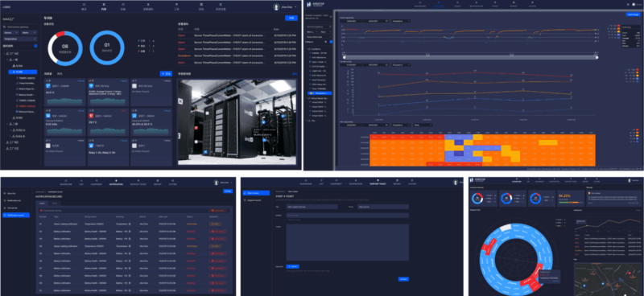Select User group in Notification sidebar
This screenshot has height=296, width=644.
tap(11, 208)
